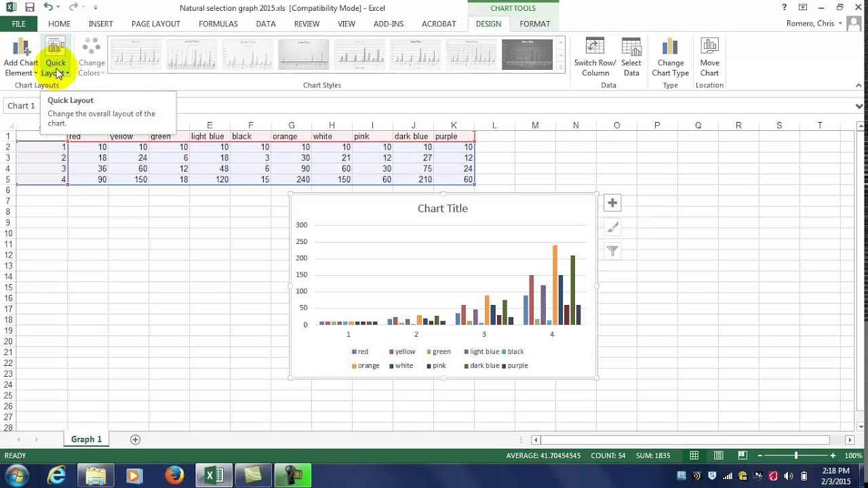Click the dark blue legend entry

coord(481,365)
